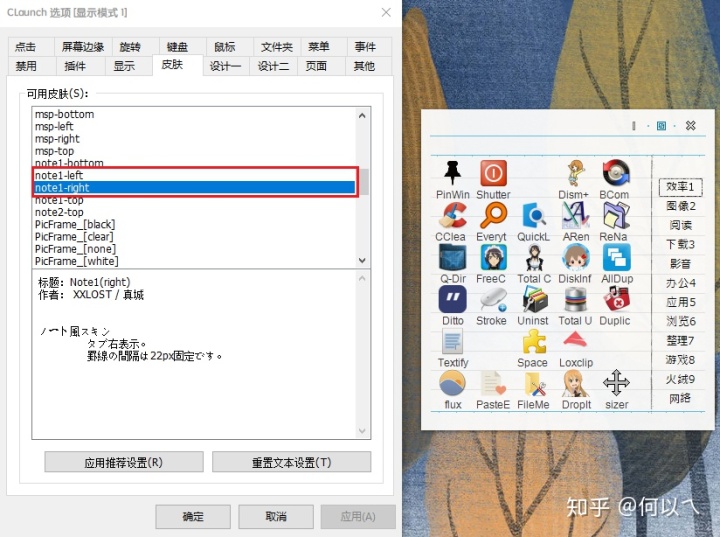Launch flux sunset icon
The image size is (720, 537).
(x=452, y=384)
